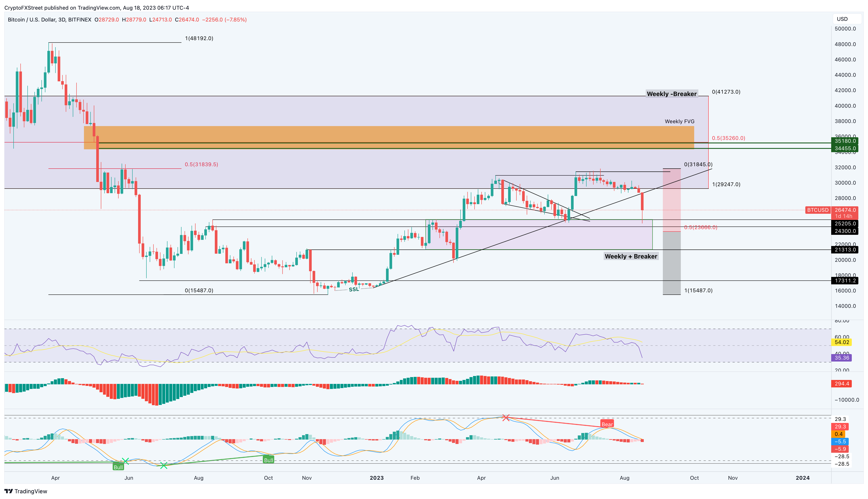
Task: Click the 17311.2 black price label
Action: tap(845, 280)
